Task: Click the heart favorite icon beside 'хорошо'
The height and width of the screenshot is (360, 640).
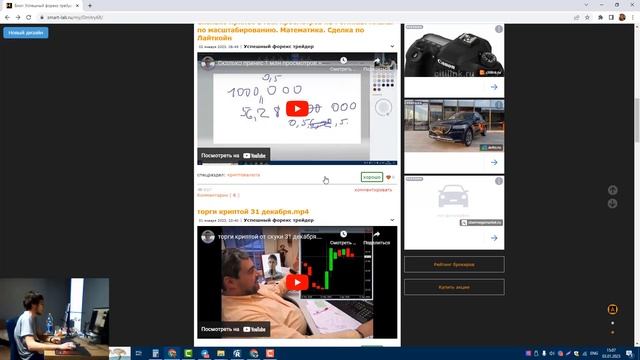Action: coord(389,178)
